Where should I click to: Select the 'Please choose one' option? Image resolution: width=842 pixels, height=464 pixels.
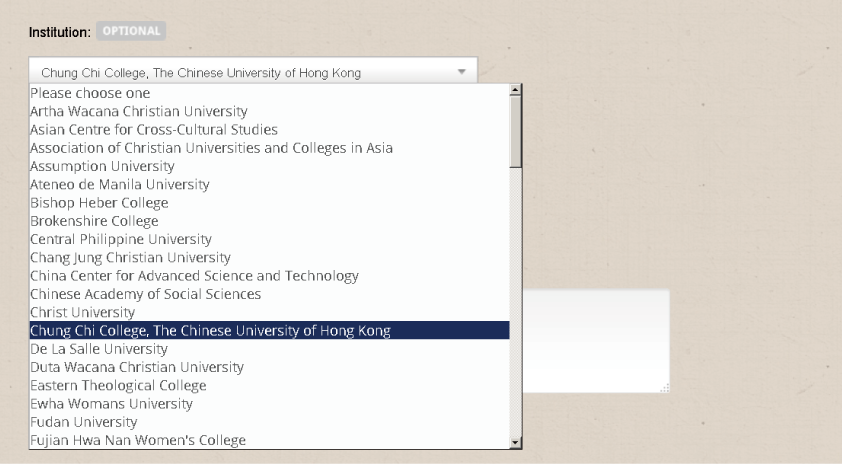click(x=269, y=93)
